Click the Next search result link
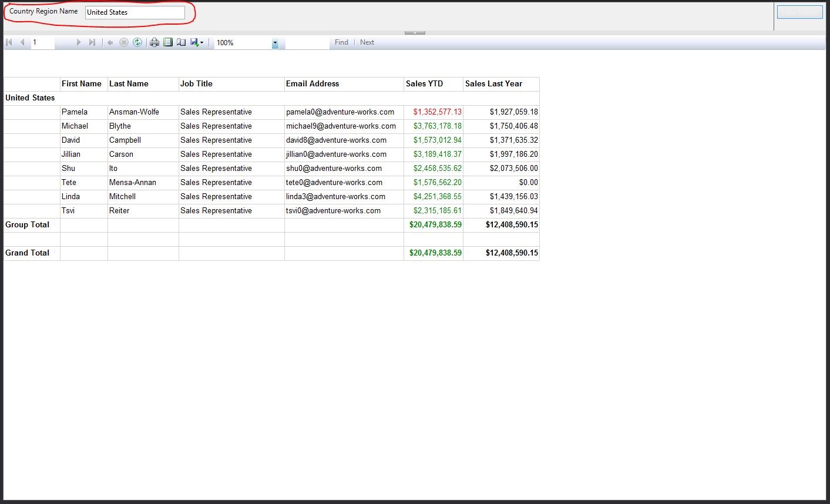 pyautogui.click(x=367, y=42)
